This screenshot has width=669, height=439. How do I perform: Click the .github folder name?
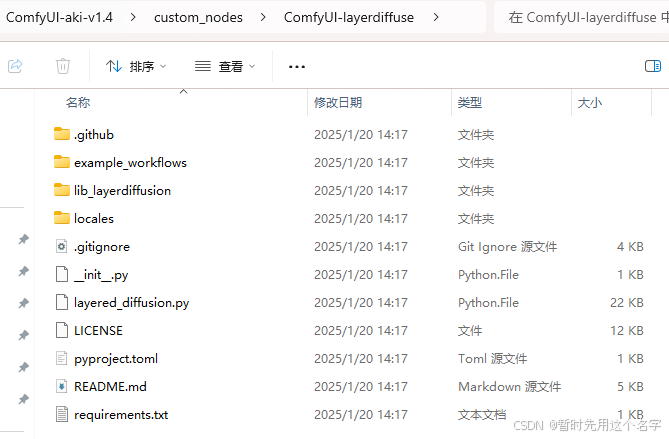[94, 135]
